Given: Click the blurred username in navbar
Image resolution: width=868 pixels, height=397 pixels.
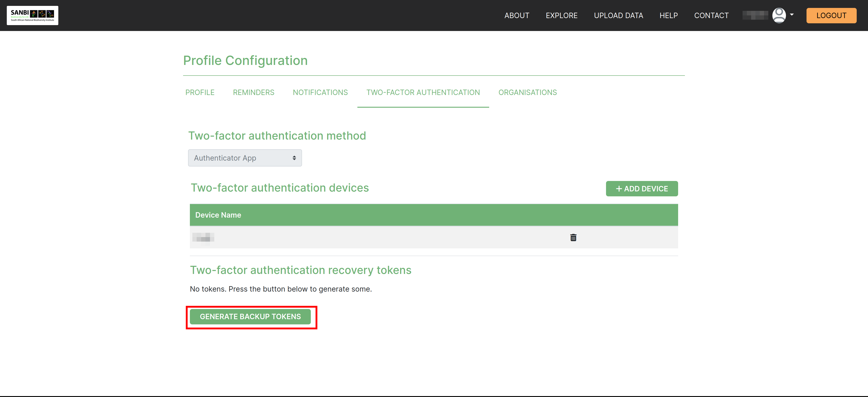Looking at the screenshot, I should coord(755,16).
